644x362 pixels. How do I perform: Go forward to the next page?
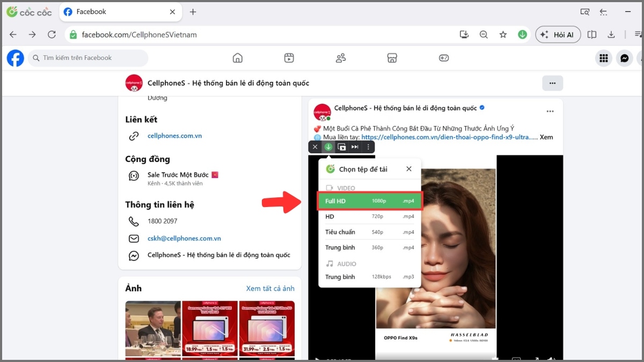click(x=32, y=34)
